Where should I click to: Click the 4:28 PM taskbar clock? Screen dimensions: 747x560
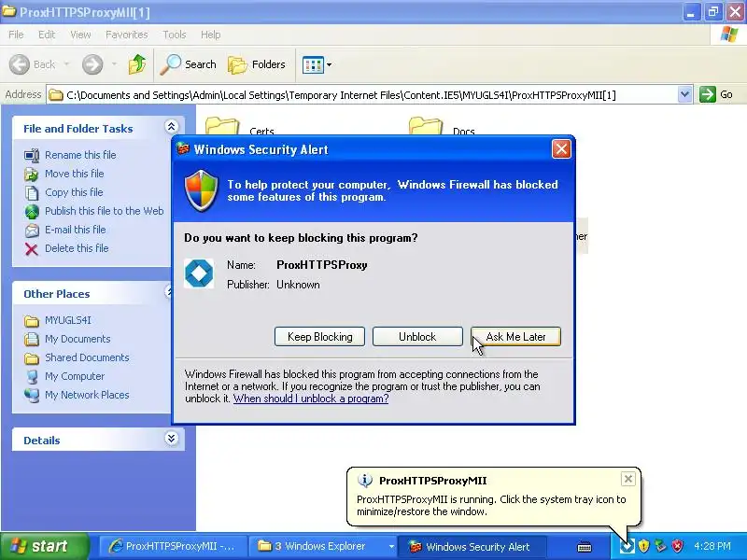tap(712, 546)
